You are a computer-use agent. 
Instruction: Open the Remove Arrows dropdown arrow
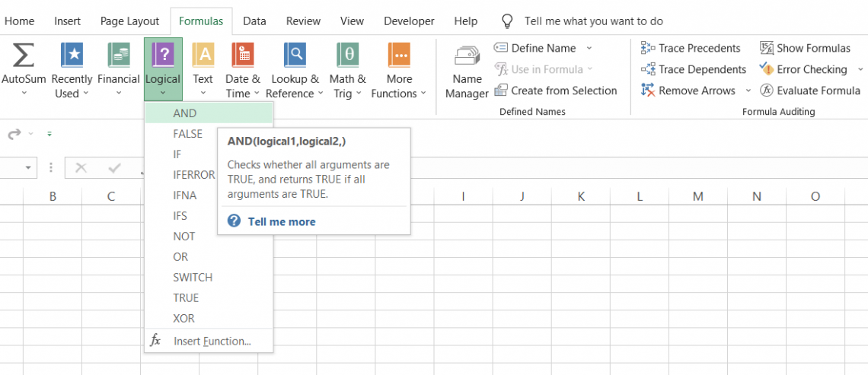click(748, 91)
